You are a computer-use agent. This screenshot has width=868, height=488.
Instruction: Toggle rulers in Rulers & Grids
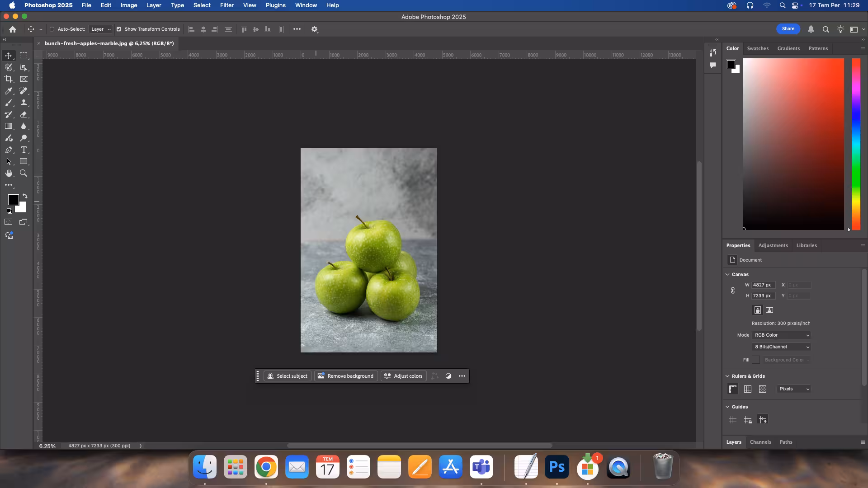[x=733, y=389]
